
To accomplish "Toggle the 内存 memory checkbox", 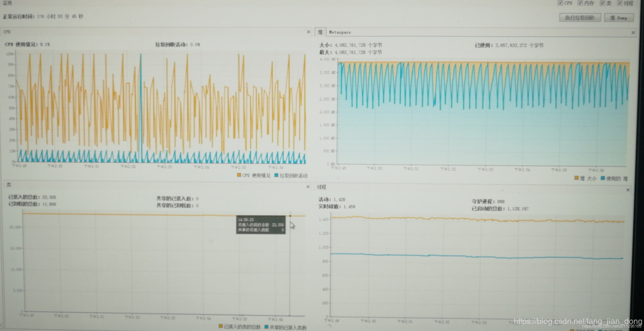I will click(x=580, y=3).
